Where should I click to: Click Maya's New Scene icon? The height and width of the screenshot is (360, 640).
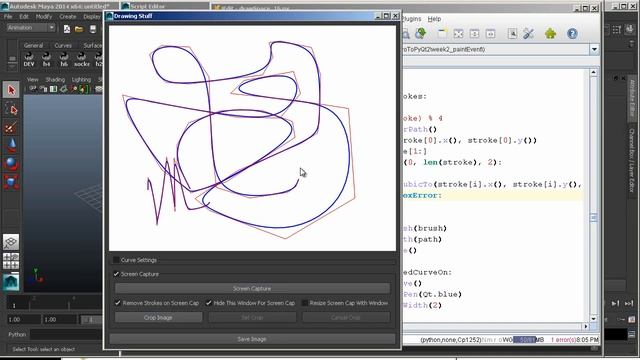click(67, 29)
